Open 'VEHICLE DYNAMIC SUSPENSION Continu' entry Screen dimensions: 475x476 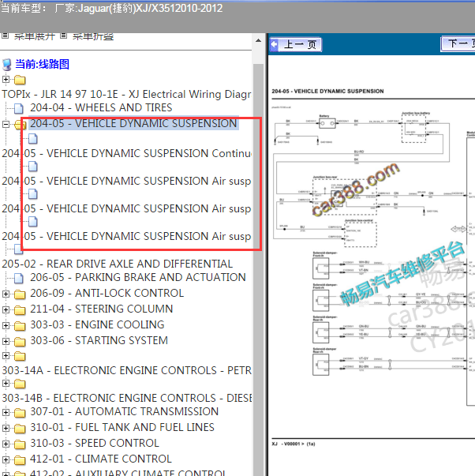click(126, 153)
